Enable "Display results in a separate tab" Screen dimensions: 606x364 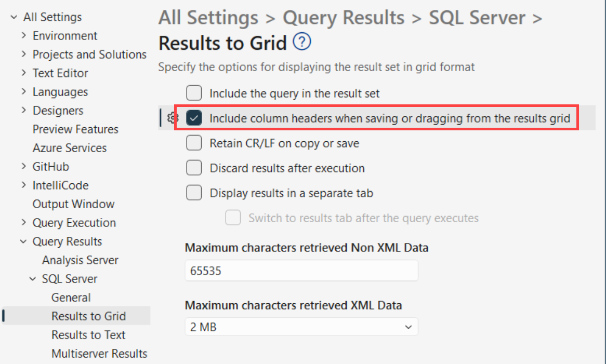click(194, 193)
